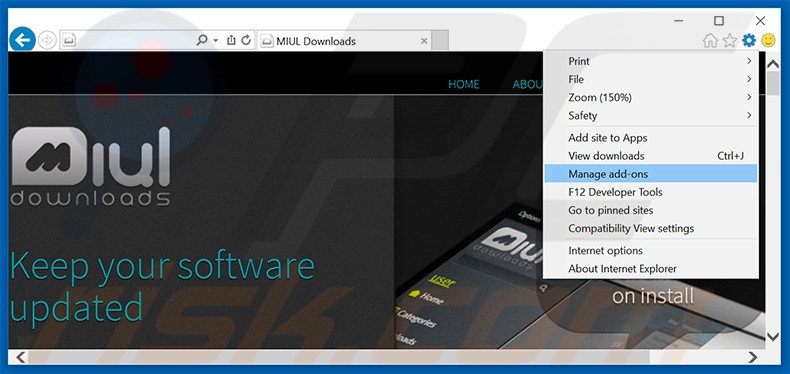Screen dimensions: 790x374
Task: Open Compatibility View settings
Action: click(x=651, y=228)
